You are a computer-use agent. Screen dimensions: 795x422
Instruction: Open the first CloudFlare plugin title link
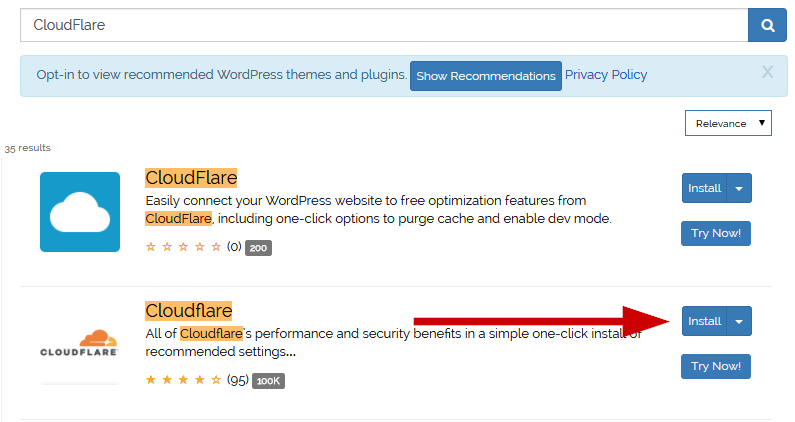pos(191,178)
